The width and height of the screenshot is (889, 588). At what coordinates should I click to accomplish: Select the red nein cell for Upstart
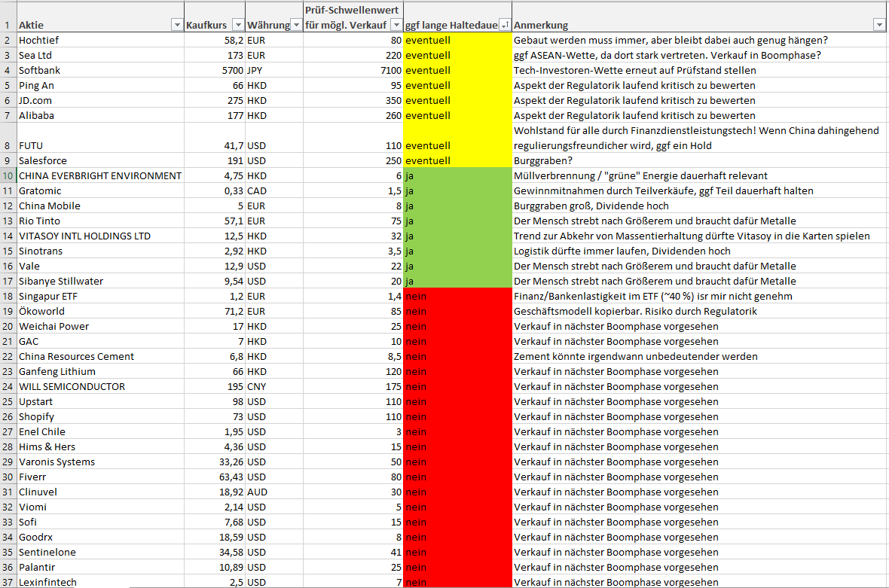click(457, 401)
